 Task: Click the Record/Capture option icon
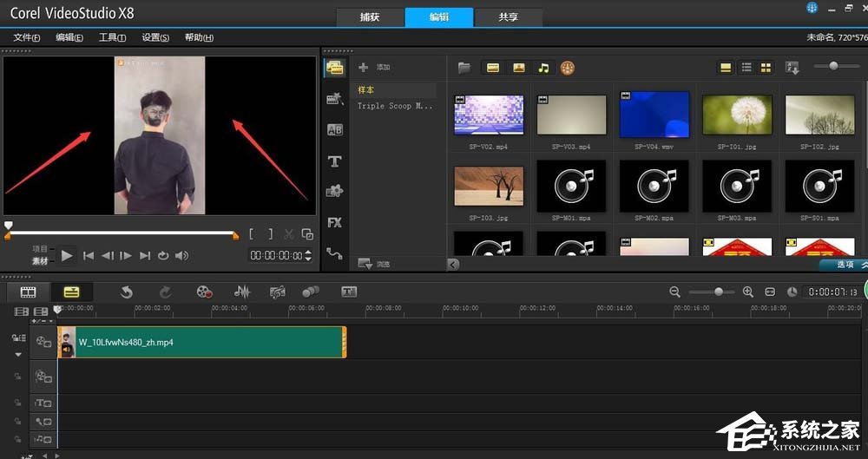pyautogui.click(x=204, y=292)
